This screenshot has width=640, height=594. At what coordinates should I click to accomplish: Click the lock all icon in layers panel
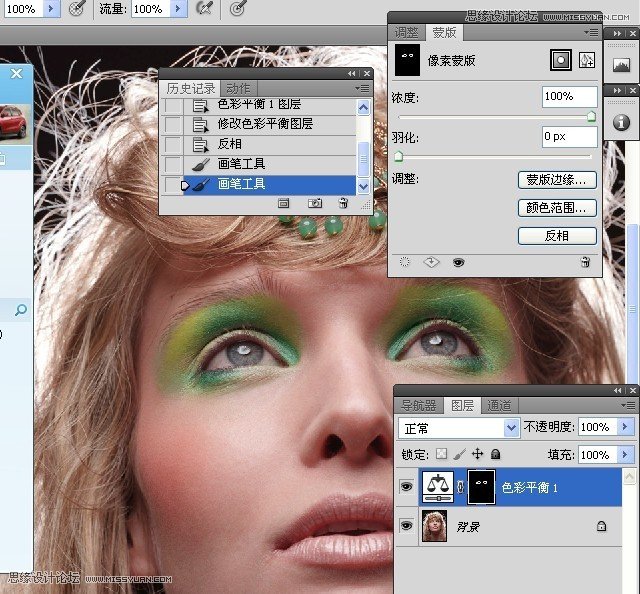(495, 454)
